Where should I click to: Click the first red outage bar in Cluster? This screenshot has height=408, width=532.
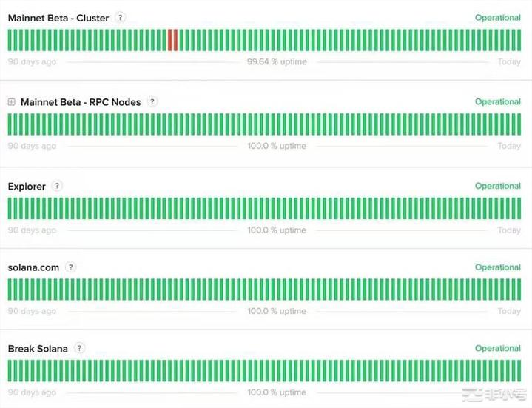pyautogui.click(x=170, y=40)
